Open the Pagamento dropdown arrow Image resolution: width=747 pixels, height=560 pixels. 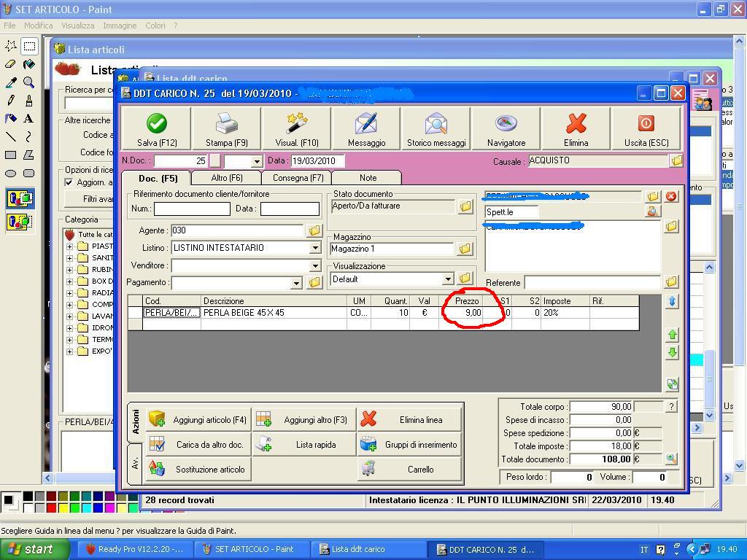(x=296, y=283)
